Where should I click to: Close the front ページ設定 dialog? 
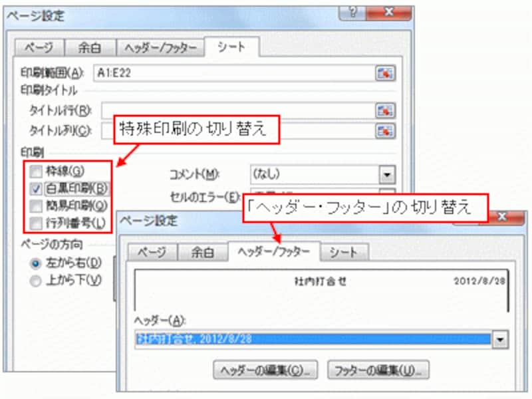[502, 217]
